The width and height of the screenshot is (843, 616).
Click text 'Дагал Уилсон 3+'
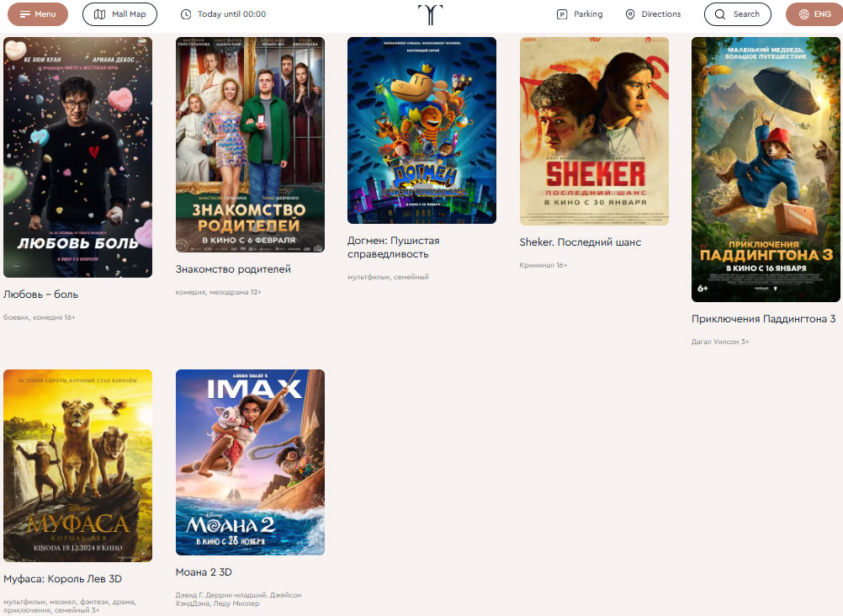(720, 342)
